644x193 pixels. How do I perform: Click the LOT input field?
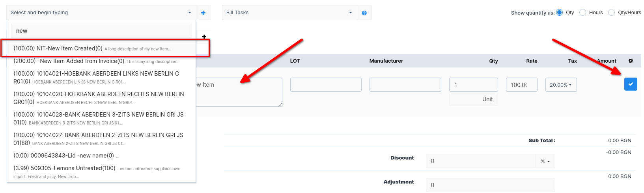point(326,85)
